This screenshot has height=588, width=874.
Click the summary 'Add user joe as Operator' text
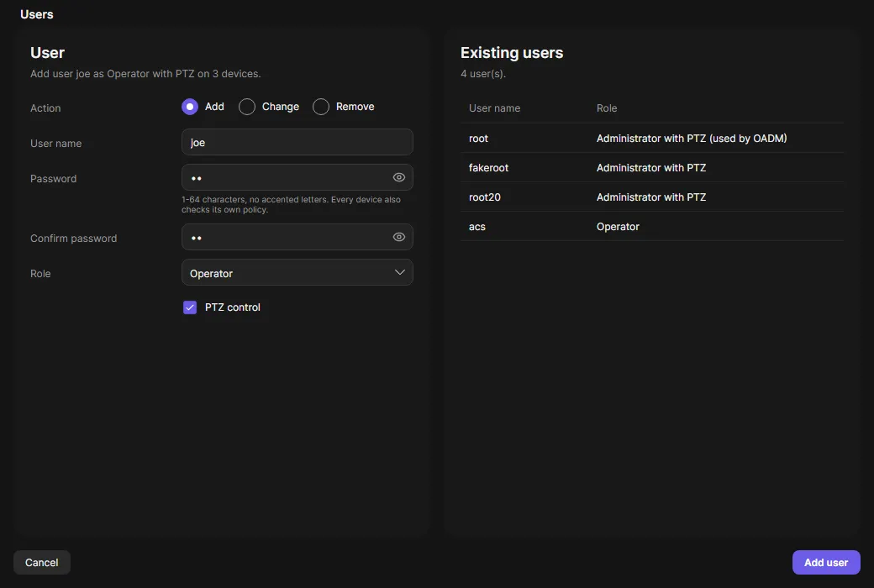145,74
